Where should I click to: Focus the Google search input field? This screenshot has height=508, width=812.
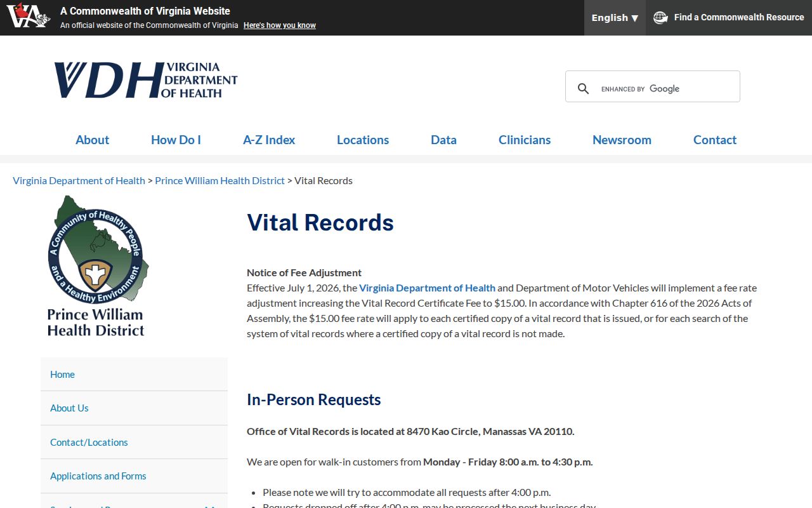point(666,89)
